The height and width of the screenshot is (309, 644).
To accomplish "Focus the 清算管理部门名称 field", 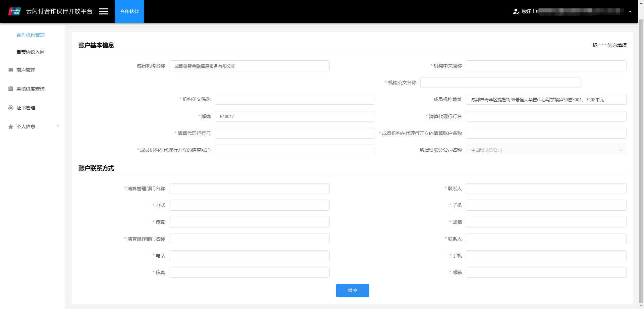I will point(249,189).
